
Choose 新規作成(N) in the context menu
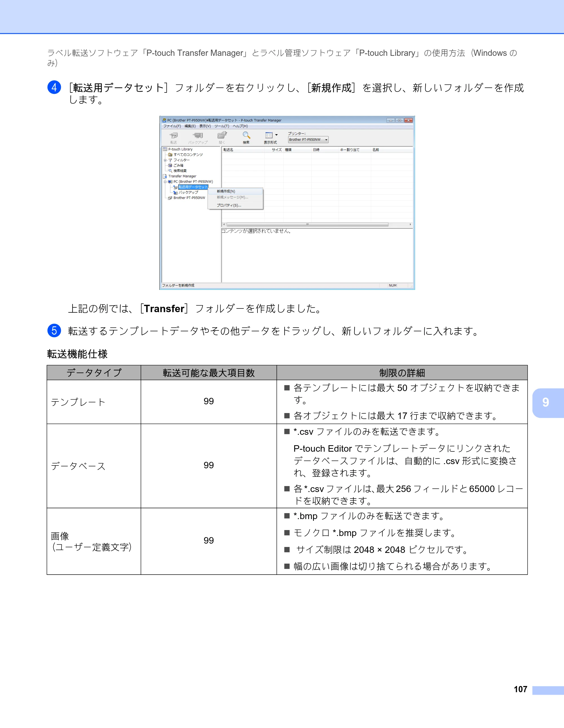click(x=235, y=191)
